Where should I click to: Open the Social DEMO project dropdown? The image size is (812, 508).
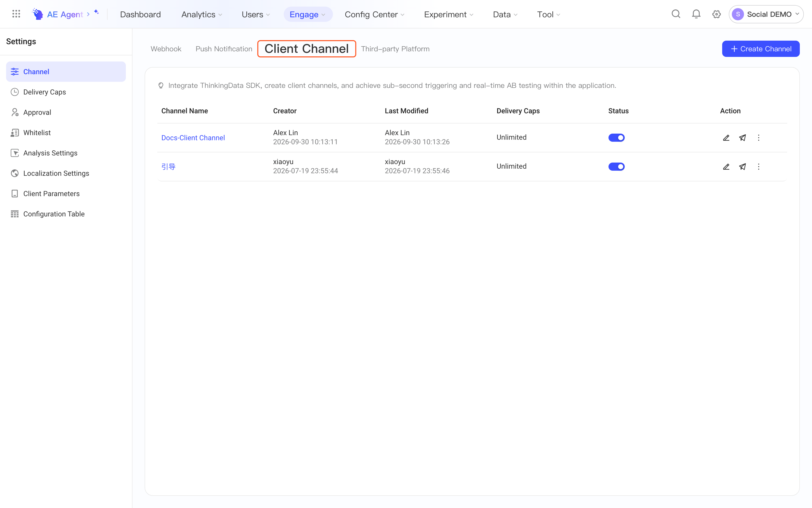point(766,14)
